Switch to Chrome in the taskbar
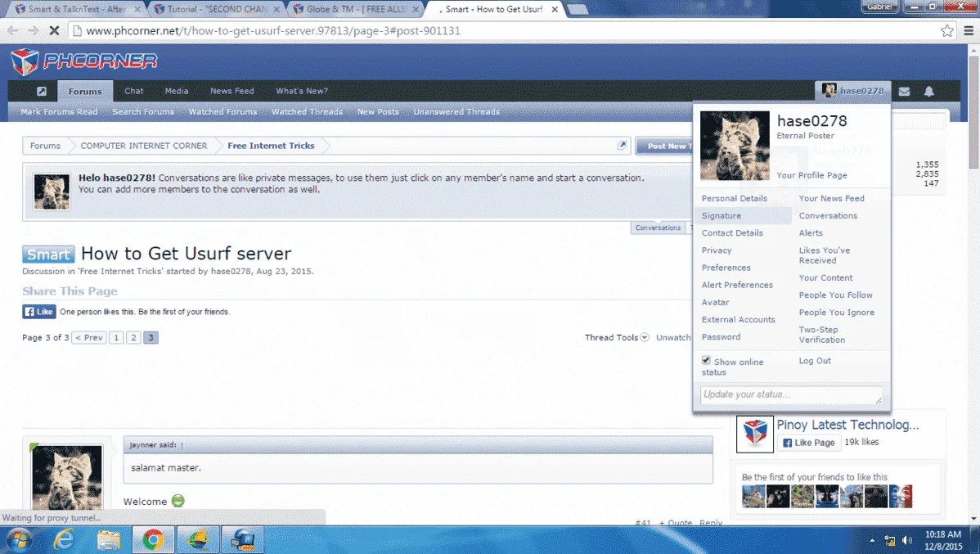Viewport: 980px width, 554px height. pos(153,539)
